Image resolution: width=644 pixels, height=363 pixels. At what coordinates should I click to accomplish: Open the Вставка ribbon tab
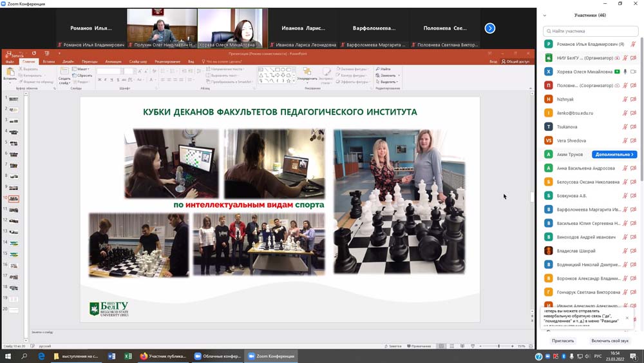coord(49,61)
